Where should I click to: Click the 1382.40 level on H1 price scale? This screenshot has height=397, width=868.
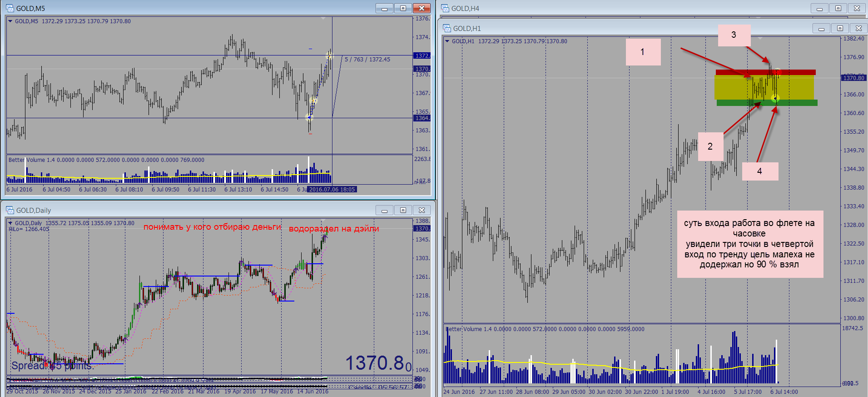click(x=854, y=39)
